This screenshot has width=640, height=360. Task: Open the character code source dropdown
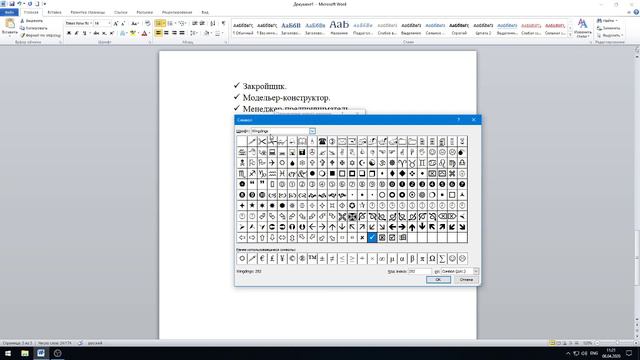(476, 271)
